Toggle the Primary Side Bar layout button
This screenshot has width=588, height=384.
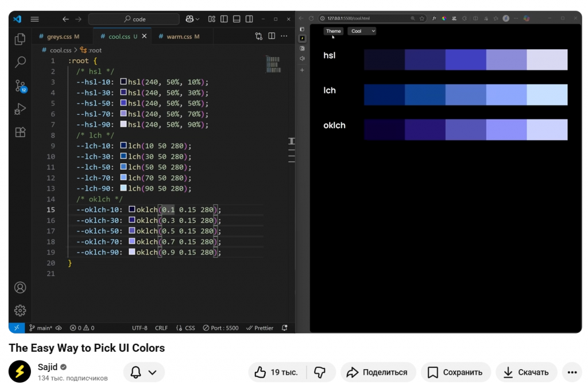pos(224,19)
